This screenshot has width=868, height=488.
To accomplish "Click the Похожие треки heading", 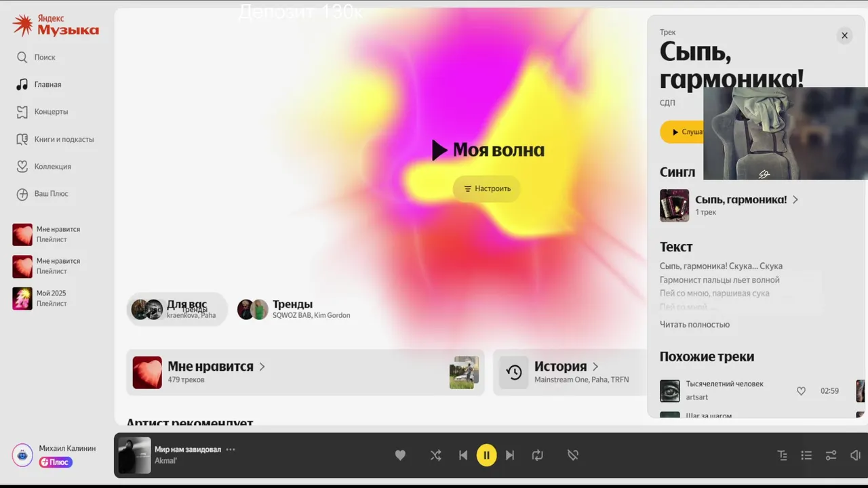I will (707, 357).
